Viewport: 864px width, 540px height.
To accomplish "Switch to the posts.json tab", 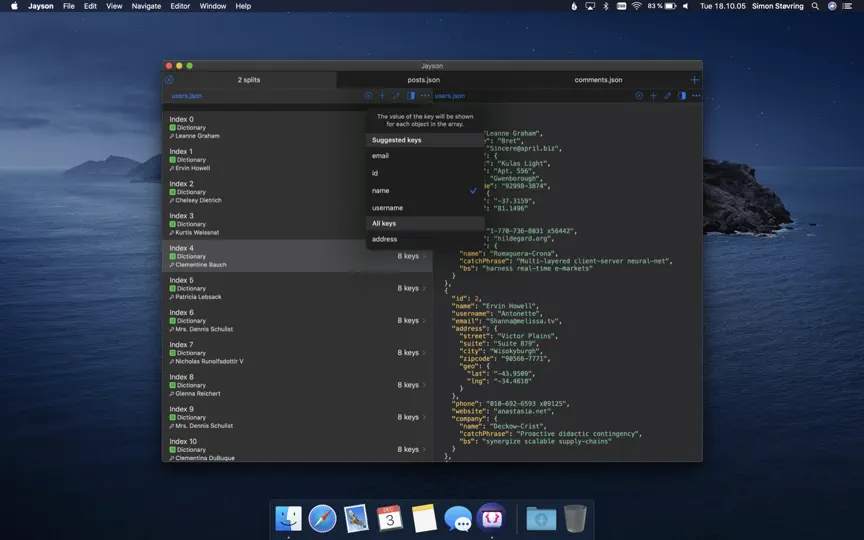I will (424, 80).
